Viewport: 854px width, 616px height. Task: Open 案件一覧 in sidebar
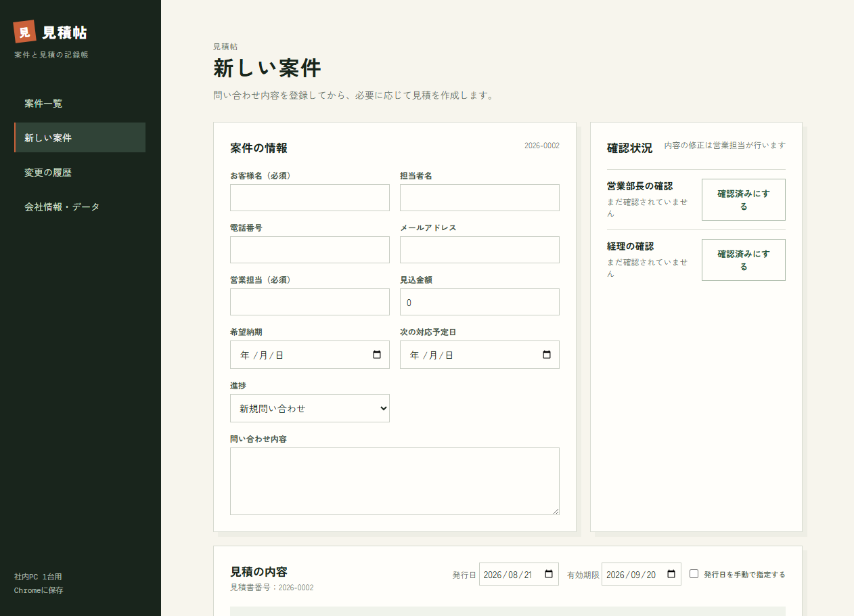80,103
